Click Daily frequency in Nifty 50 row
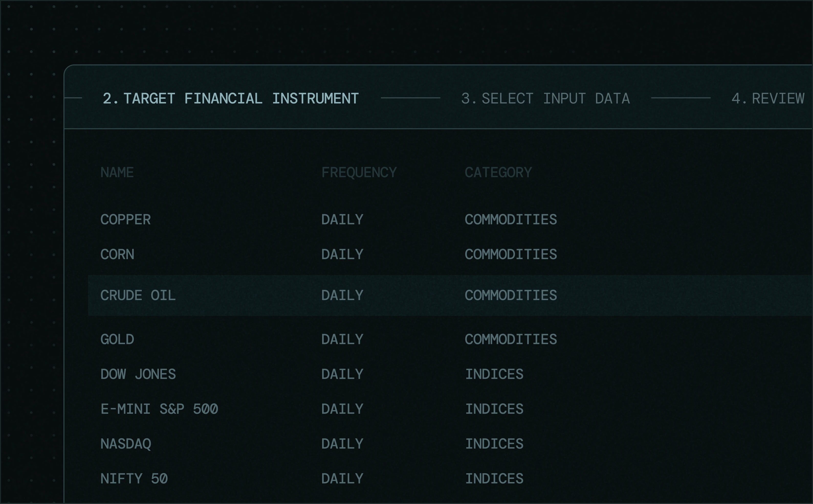Viewport: 813px width, 504px height. pos(342,479)
